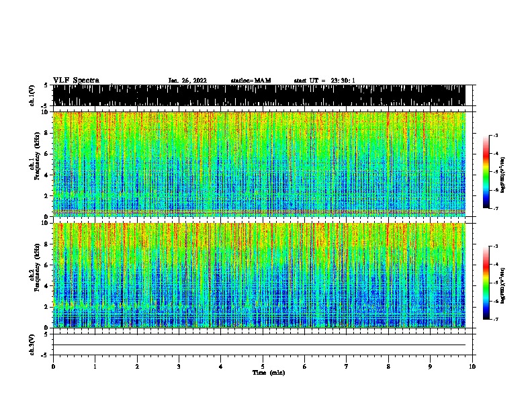
Task: Click the black ch.1 voltage waveform panel
Action: [x=259, y=95]
